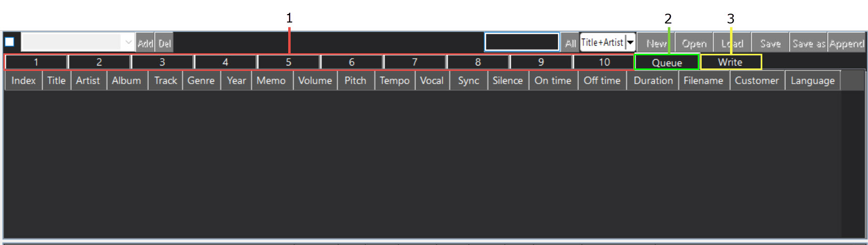
Task: Open playlist tab 10
Action: pyautogui.click(x=604, y=62)
